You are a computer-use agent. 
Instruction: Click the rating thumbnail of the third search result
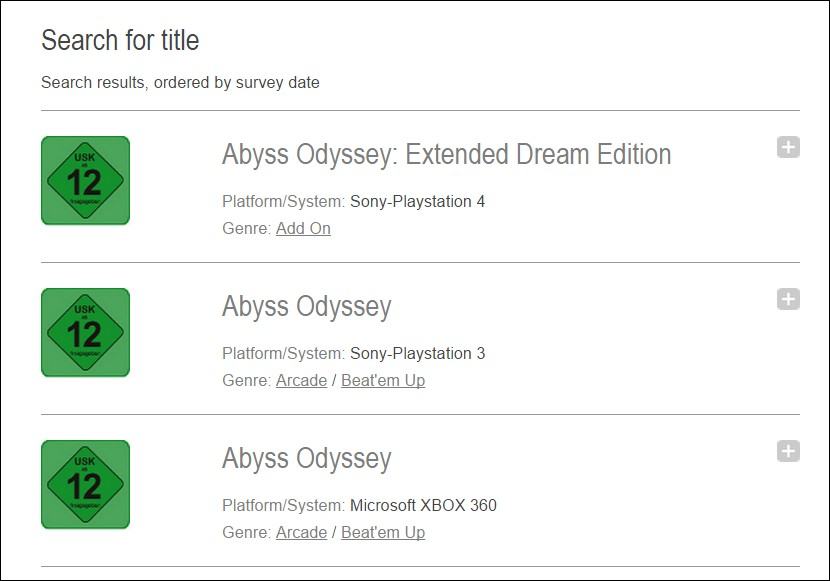86,483
